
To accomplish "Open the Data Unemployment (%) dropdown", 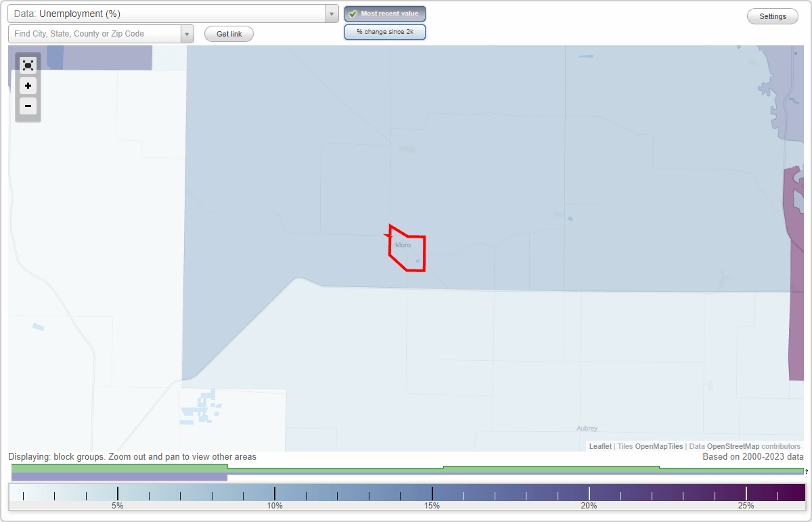I will [x=173, y=14].
